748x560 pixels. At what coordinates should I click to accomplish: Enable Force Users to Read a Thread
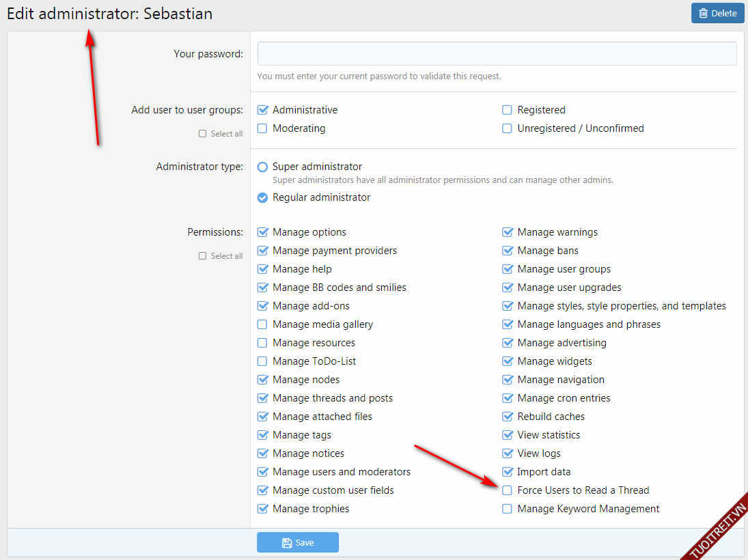[507, 490]
